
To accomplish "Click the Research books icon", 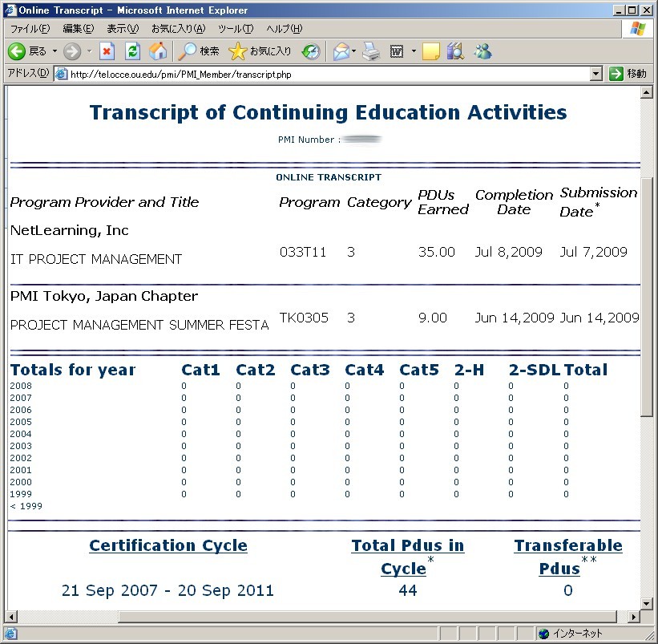I will (455, 51).
